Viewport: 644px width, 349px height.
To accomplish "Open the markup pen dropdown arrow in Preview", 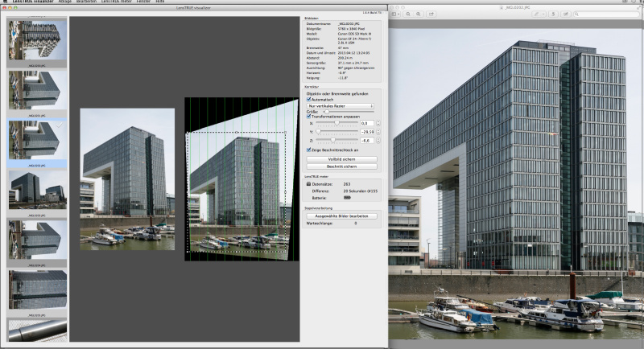I will [x=543, y=14].
